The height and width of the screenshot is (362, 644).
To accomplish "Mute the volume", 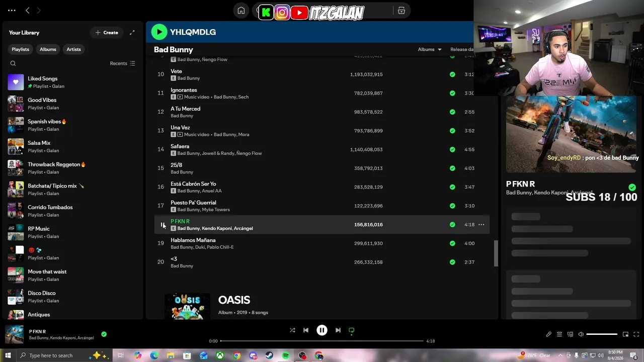I will click(581, 334).
